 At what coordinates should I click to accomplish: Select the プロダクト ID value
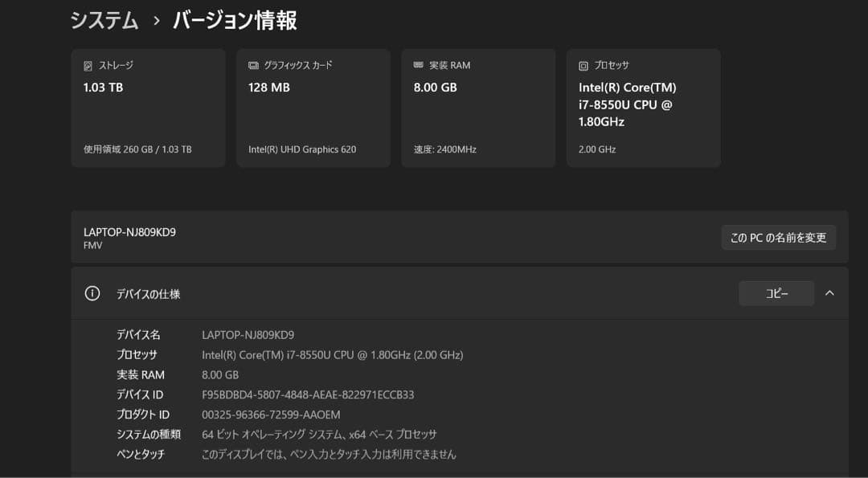coord(270,415)
